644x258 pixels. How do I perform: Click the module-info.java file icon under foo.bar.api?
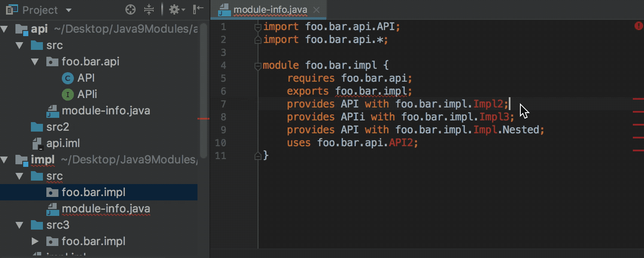52,111
